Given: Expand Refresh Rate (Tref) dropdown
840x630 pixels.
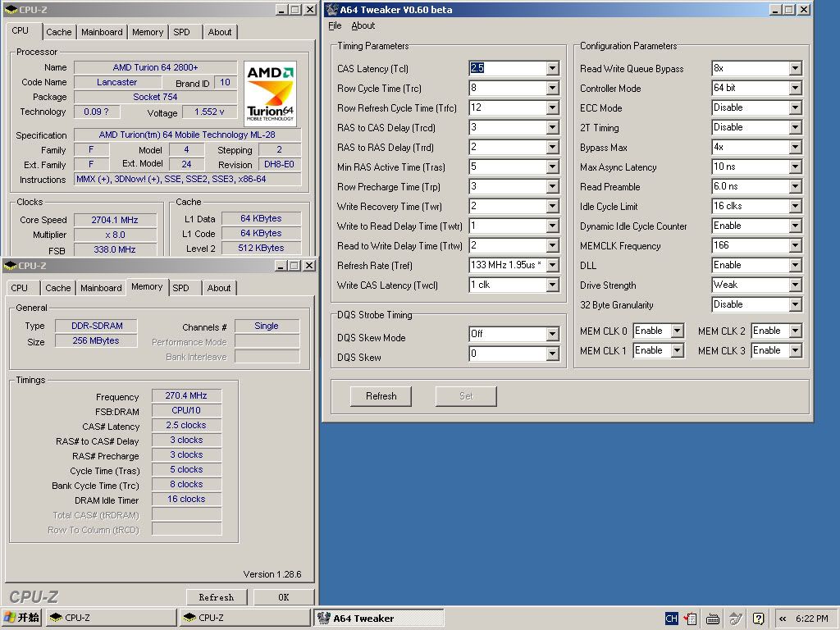Looking at the screenshot, I should click(x=552, y=265).
